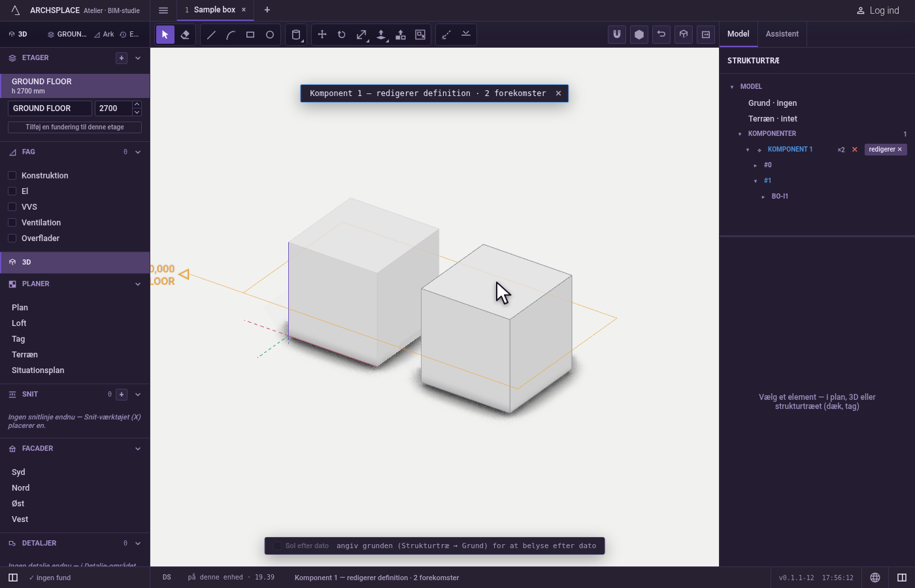Activate the rotate tool

(x=342, y=35)
